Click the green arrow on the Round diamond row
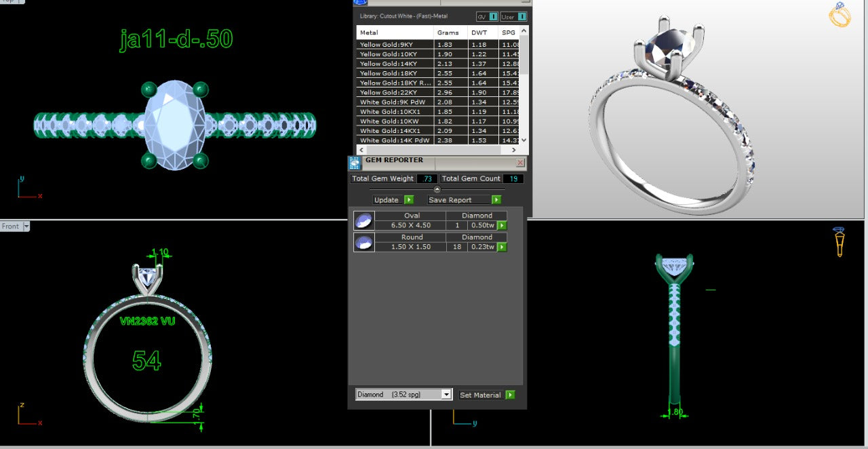 502,247
